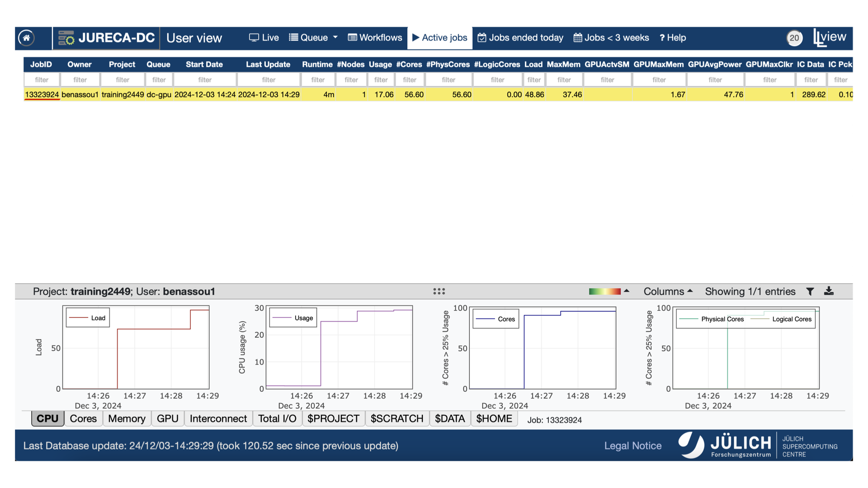Select the $SCRATCH tab
868x488 pixels.
pos(396,419)
